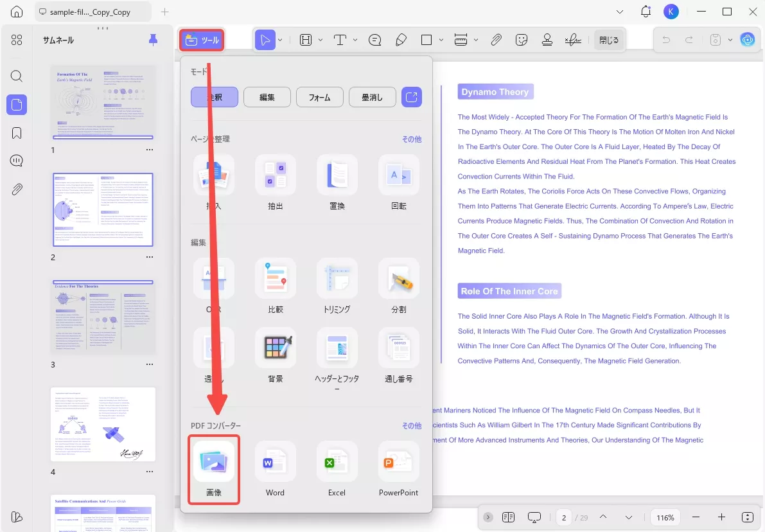Zoom out with minus button
The height and width of the screenshot is (532, 765).
(696, 517)
